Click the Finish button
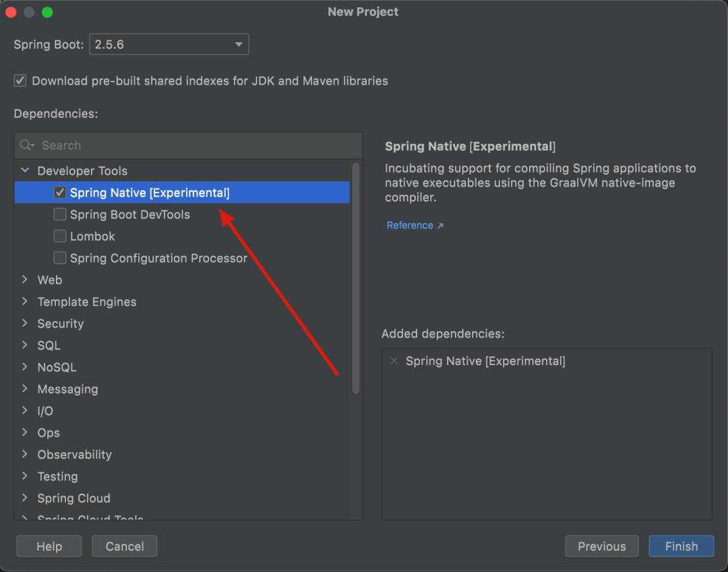The height and width of the screenshot is (572, 728). tap(681, 546)
